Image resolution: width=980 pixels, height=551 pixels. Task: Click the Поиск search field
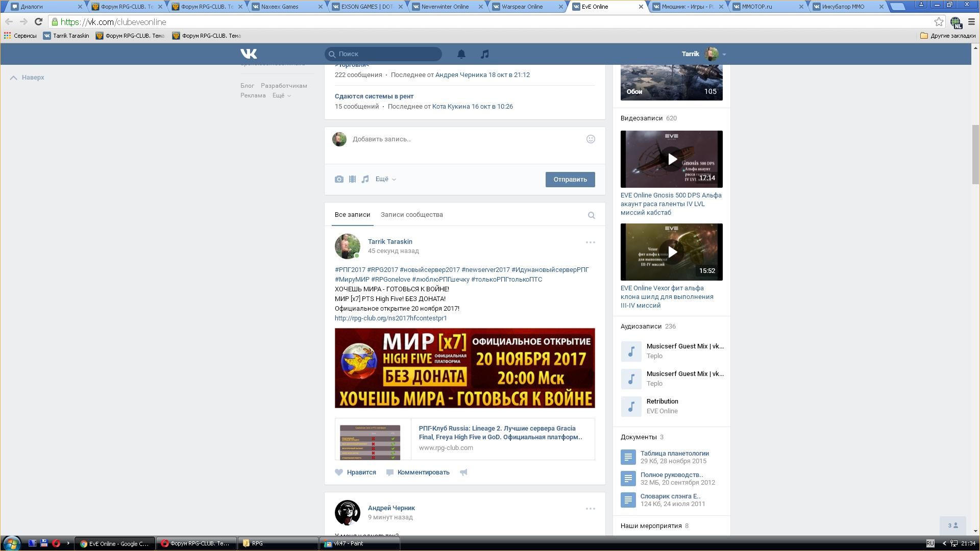pos(383,54)
